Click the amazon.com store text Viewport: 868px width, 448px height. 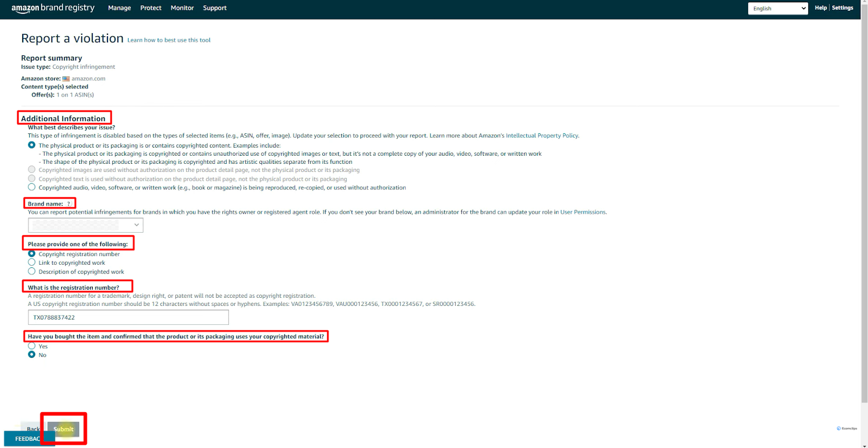pos(88,79)
